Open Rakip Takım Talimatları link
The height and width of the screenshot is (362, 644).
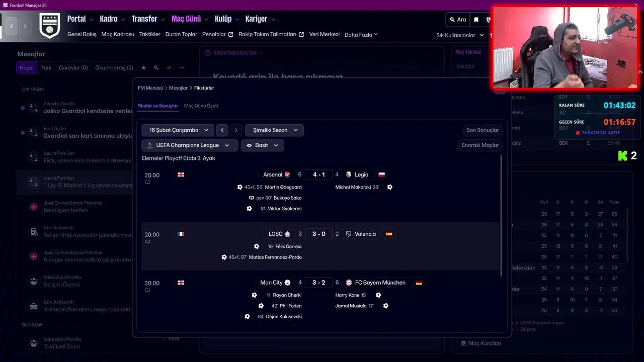(x=271, y=35)
